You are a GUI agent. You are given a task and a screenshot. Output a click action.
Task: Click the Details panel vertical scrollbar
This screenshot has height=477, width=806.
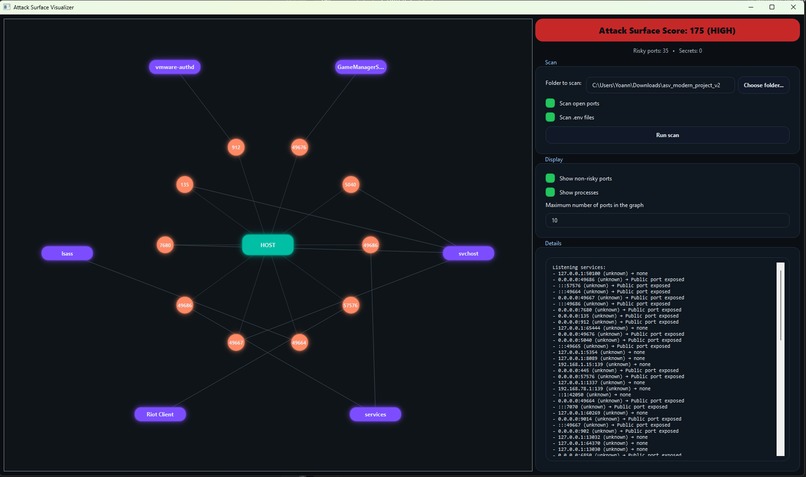point(780,359)
